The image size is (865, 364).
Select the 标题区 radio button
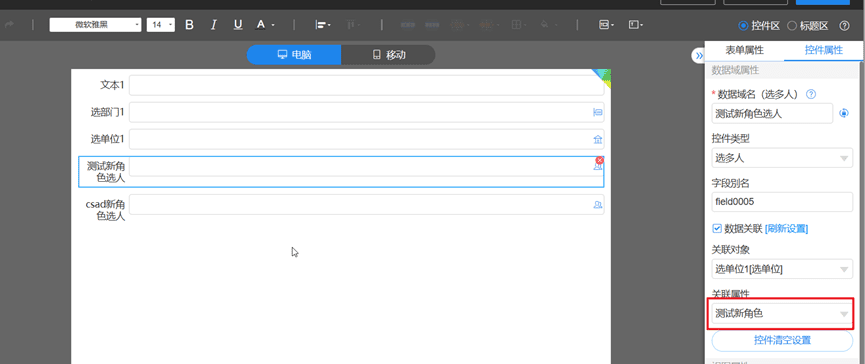(x=792, y=25)
